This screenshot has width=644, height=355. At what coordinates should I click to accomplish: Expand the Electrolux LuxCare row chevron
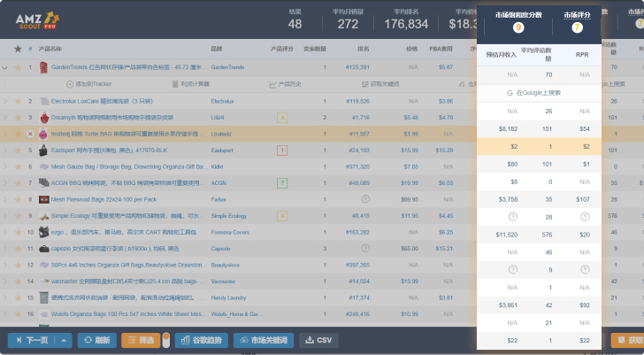pos(5,101)
